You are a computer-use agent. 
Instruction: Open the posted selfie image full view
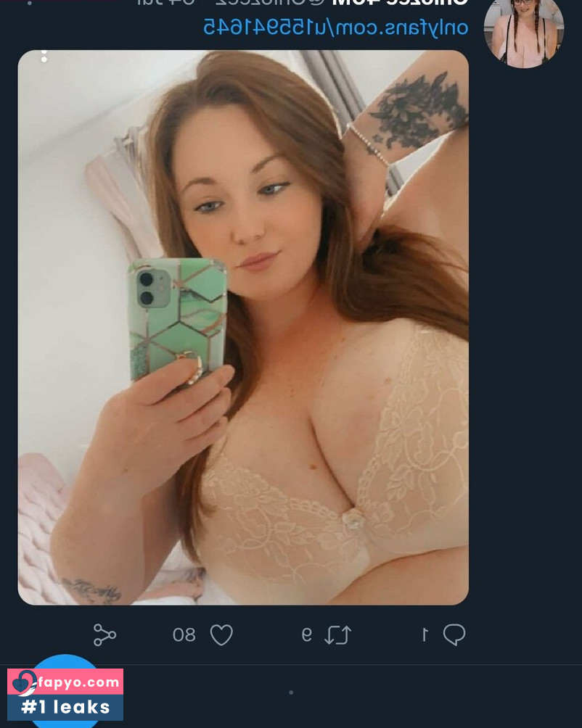click(243, 327)
